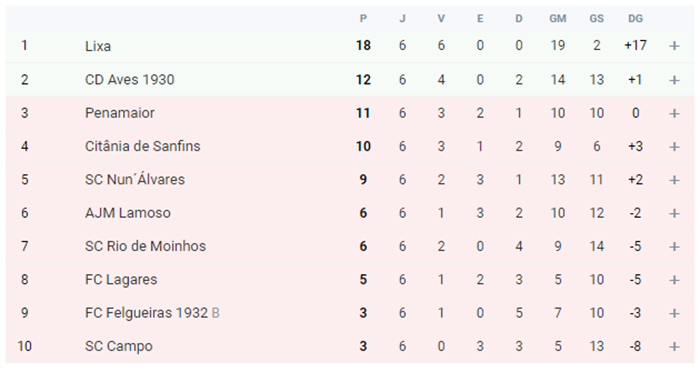This screenshot has height=372, width=700.
Task: Open plus icon for Citânia de Sanfins
Action: 674,147
